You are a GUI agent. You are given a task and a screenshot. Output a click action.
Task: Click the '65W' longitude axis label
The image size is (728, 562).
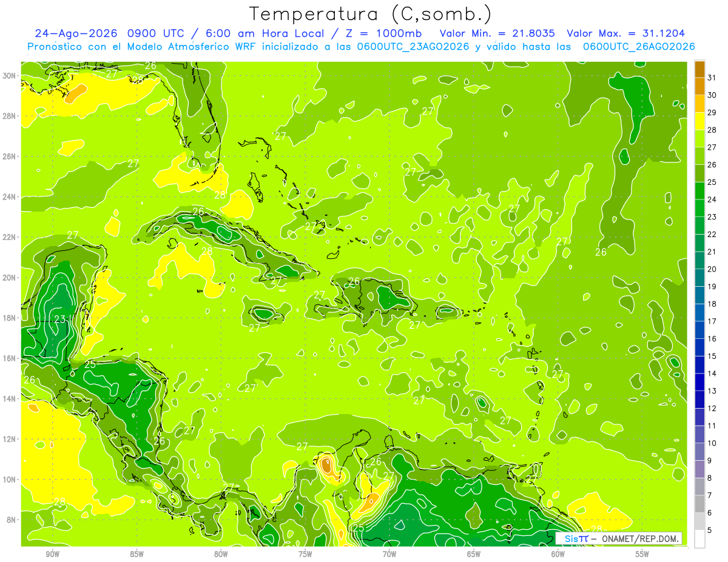click(474, 554)
